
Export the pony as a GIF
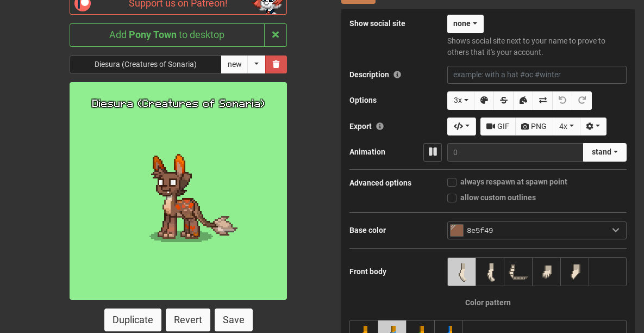tap(497, 126)
